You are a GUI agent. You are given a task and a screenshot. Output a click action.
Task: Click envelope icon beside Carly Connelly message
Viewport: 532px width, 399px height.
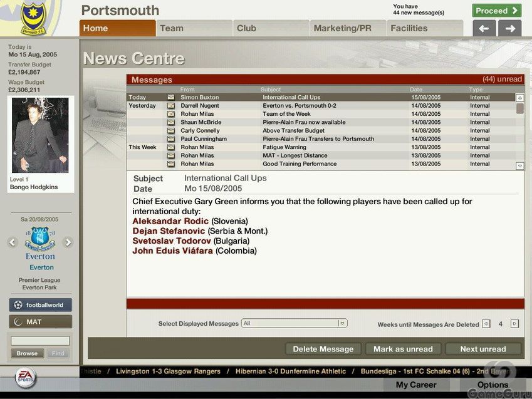pyautogui.click(x=171, y=131)
